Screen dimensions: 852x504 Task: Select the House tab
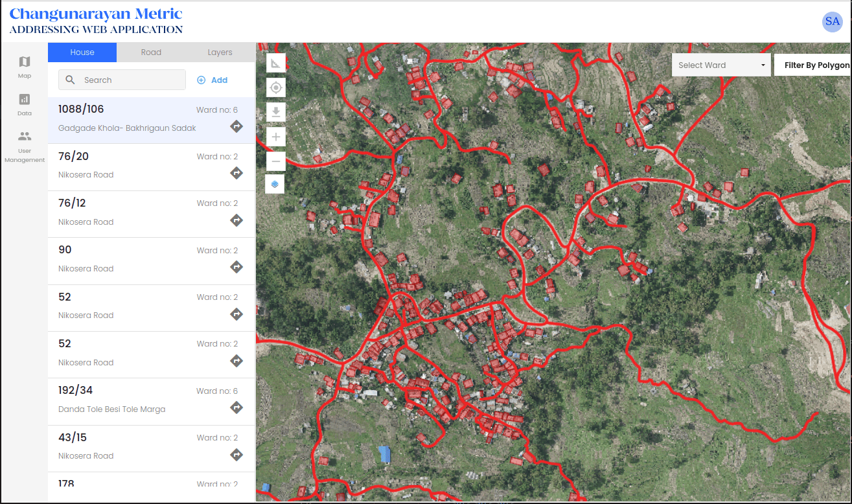click(x=82, y=52)
